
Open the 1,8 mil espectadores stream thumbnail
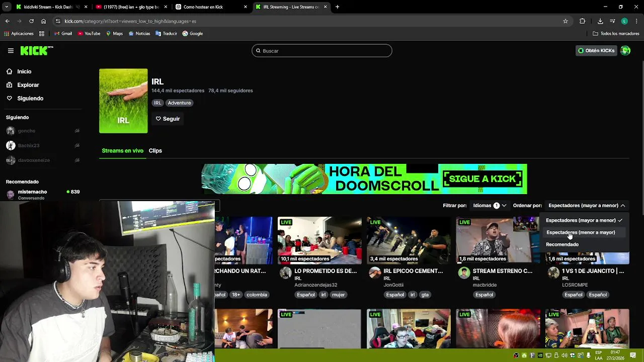point(498,240)
